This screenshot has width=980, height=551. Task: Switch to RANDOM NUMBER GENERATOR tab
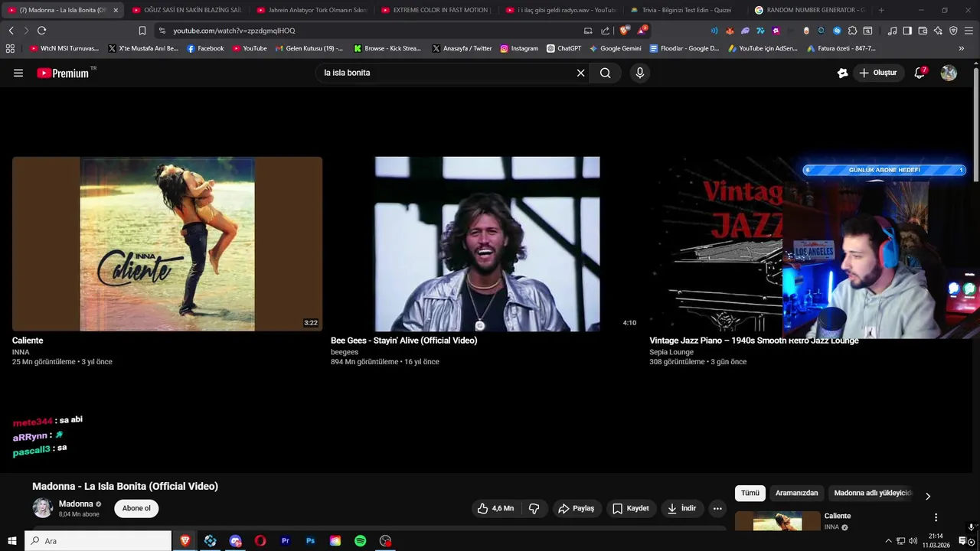pyautogui.click(x=810, y=10)
